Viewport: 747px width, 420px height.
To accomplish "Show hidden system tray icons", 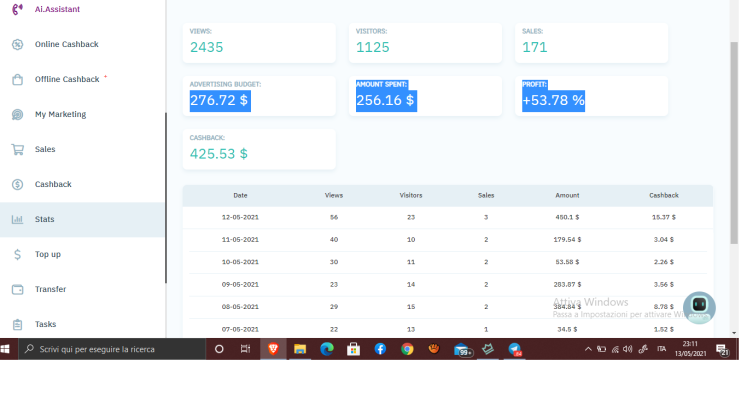I will point(588,349).
